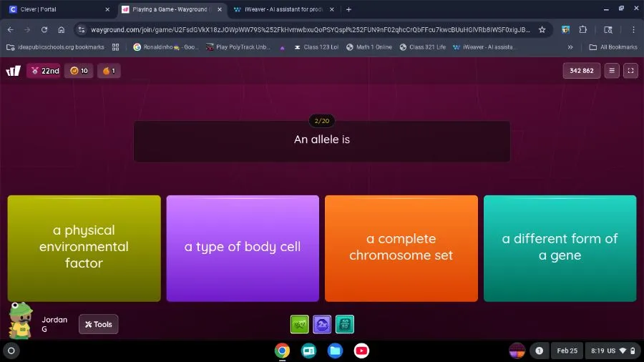This screenshot has width=644, height=362.
Task: Open Chrome from the shelf
Action: tap(282, 351)
